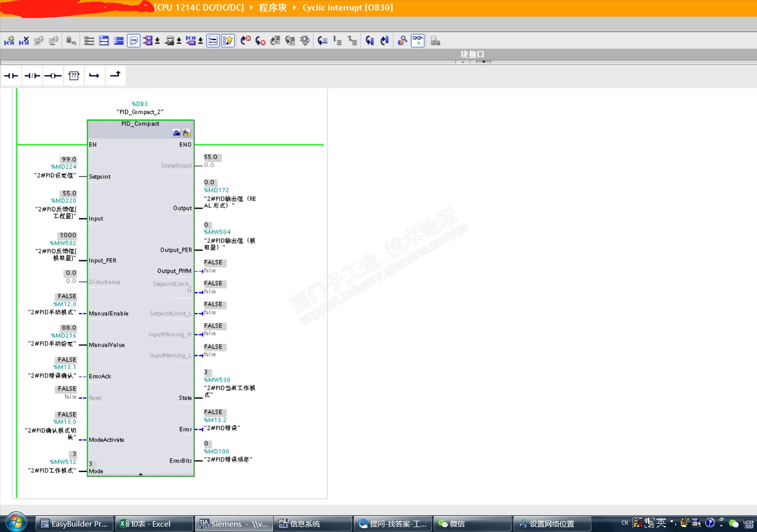Open the Windows Start button
757x532 pixels.
16,522
